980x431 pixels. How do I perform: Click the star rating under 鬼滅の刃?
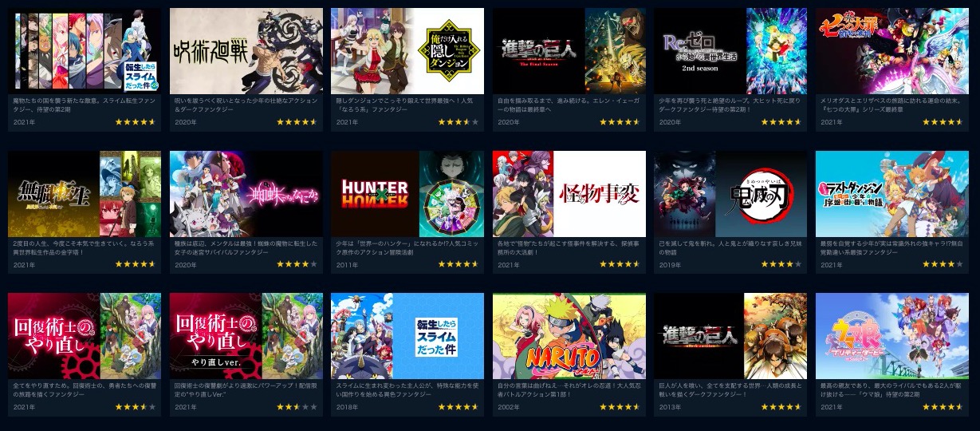coord(781,264)
